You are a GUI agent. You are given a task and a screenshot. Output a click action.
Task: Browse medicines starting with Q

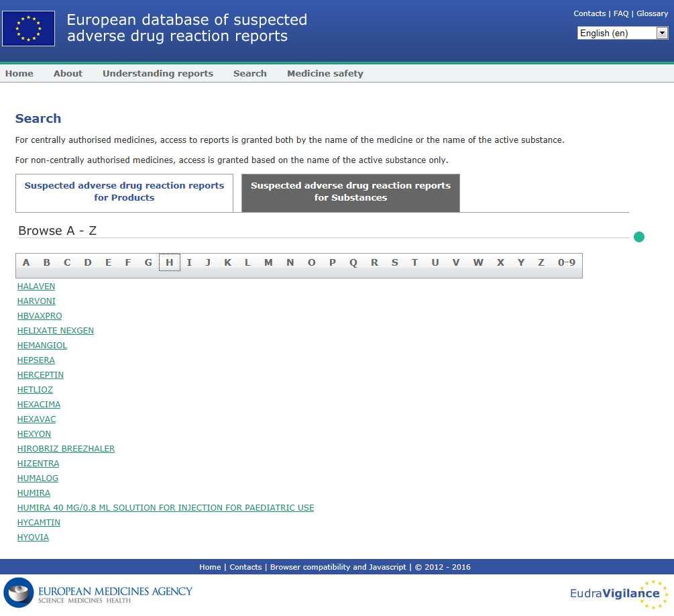pyautogui.click(x=353, y=262)
